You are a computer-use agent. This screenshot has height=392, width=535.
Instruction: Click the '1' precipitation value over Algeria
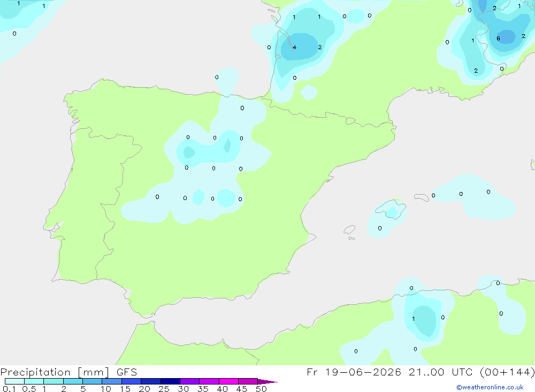(x=413, y=319)
